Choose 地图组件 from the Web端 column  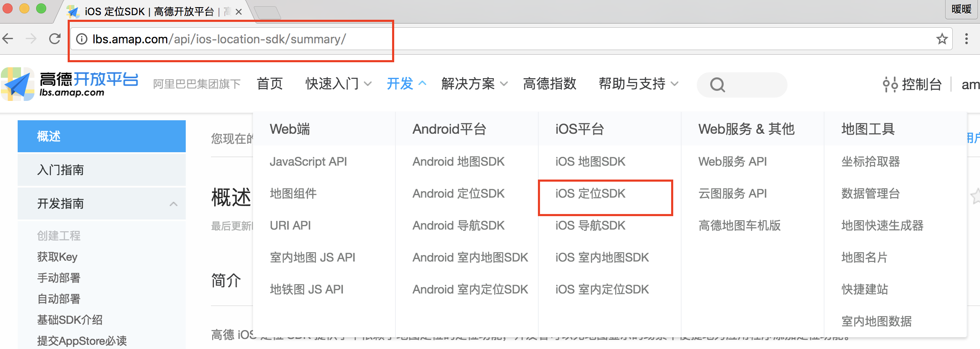pos(293,193)
